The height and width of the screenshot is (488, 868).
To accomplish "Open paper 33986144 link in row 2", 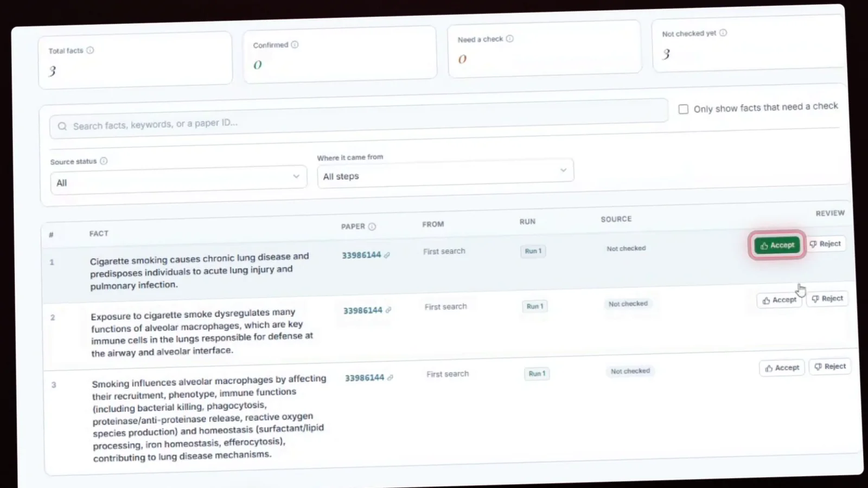I will pos(363,311).
